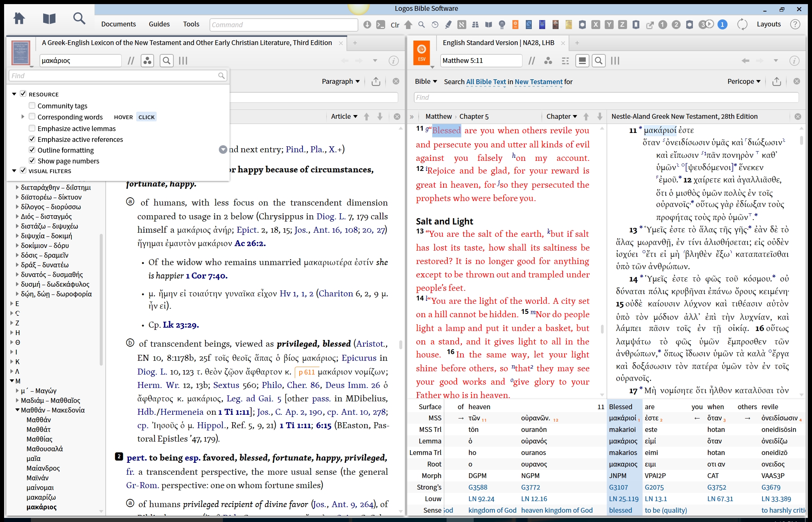This screenshot has width=812, height=522.
Task: Click export icon in the Bible search panel
Action: point(777,82)
